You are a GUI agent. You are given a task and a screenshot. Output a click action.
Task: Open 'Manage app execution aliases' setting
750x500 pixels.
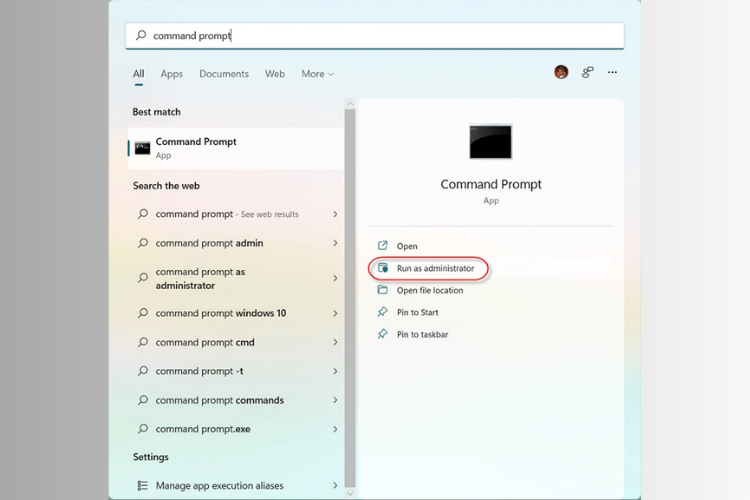(x=236, y=486)
